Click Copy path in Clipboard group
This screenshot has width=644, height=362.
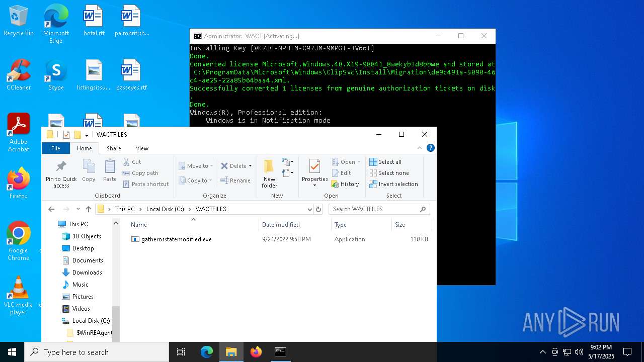[140, 173]
